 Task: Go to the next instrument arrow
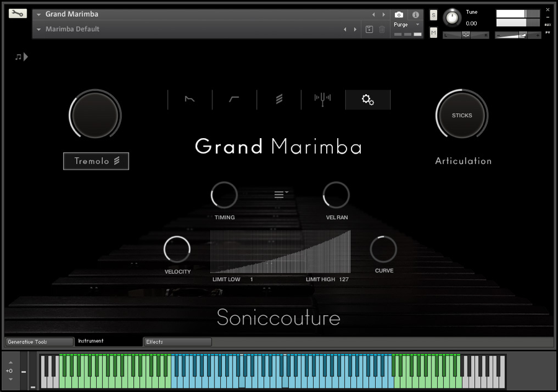tap(384, 15)
